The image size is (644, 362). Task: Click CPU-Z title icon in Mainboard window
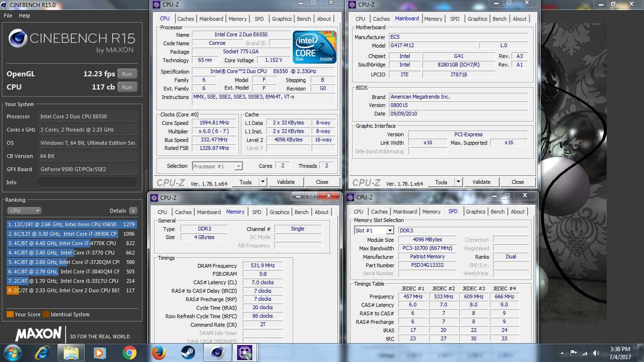[352, 5]
